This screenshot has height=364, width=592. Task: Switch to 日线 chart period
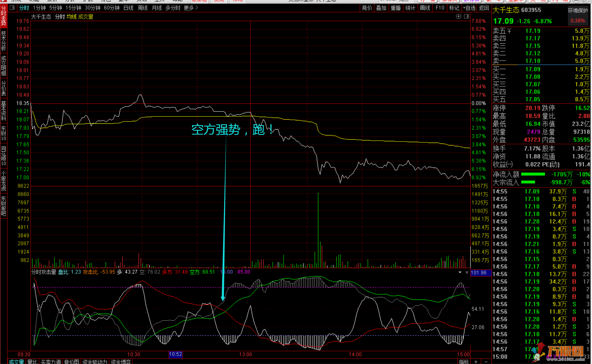pyautogui.click(x=128, y=8)
